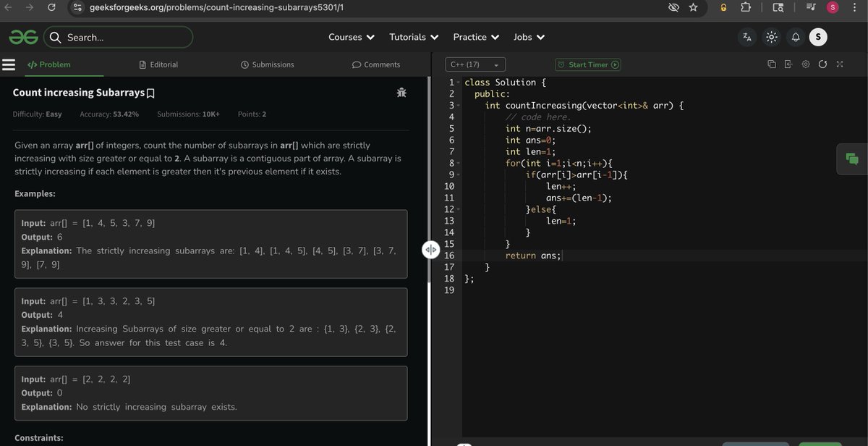Image resolution: width=868 pixels, height=446 pixels.
Task: Click code line 'ans+=(len-1);'
Action: pyautogui.click(x=579, y=198)
